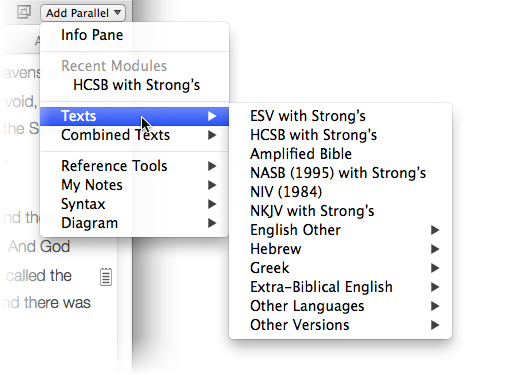Open the Syntax submenu
Viewport: 510px width, 375px height.
(x=134, y=204)
